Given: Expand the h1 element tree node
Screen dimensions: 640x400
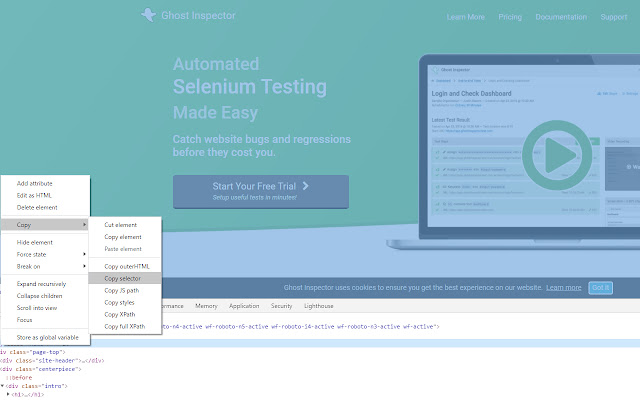Looking at the screenshot, I should click(8, 394).
